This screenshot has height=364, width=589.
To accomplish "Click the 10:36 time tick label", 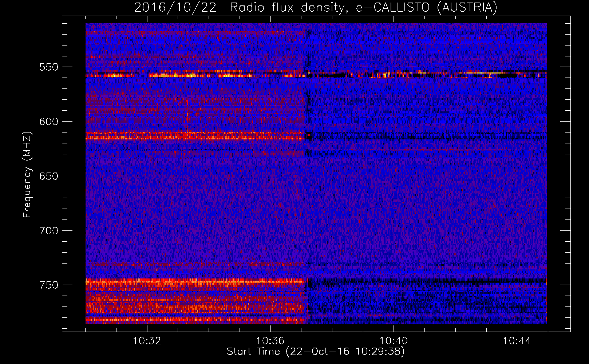I will pyautogui.click(x=270, y=341).
